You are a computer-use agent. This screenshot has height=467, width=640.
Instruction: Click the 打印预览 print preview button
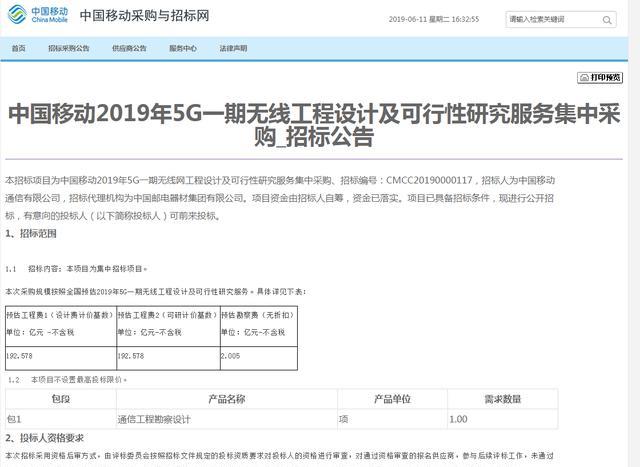coord(600,77)
